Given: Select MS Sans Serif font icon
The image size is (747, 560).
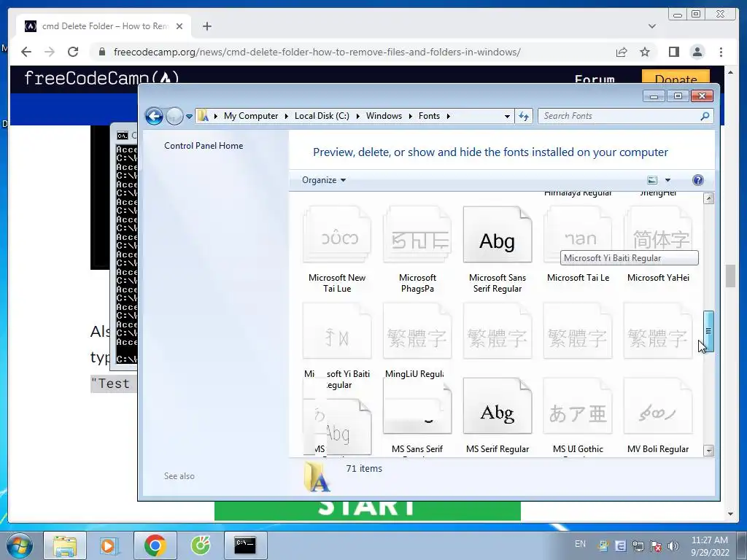Looking at the screenshot, I should click(417, 406).
